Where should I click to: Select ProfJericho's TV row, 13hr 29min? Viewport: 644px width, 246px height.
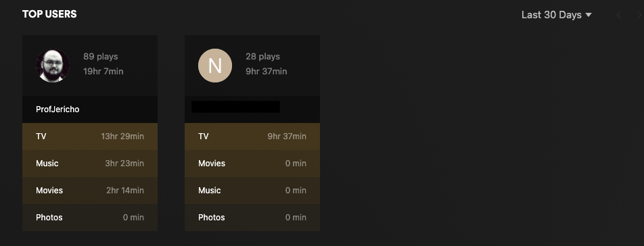pyautogui.click(x=90, y=136)
